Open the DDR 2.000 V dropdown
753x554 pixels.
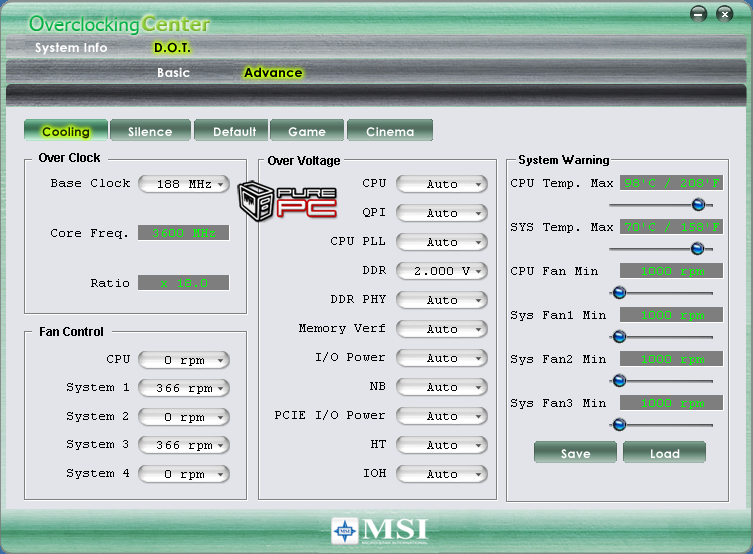pos(442,271)
